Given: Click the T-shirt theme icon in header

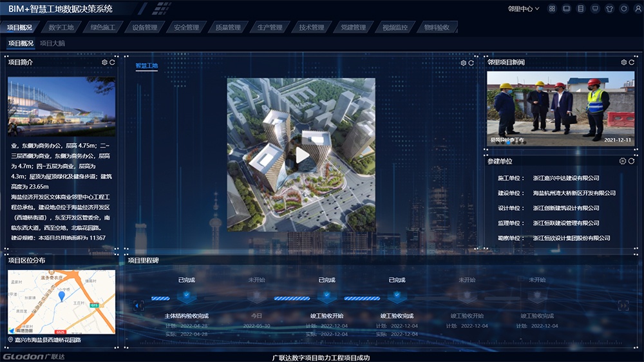Looking at the screenshot, I should pyautogui.click(x=609, y=9).
